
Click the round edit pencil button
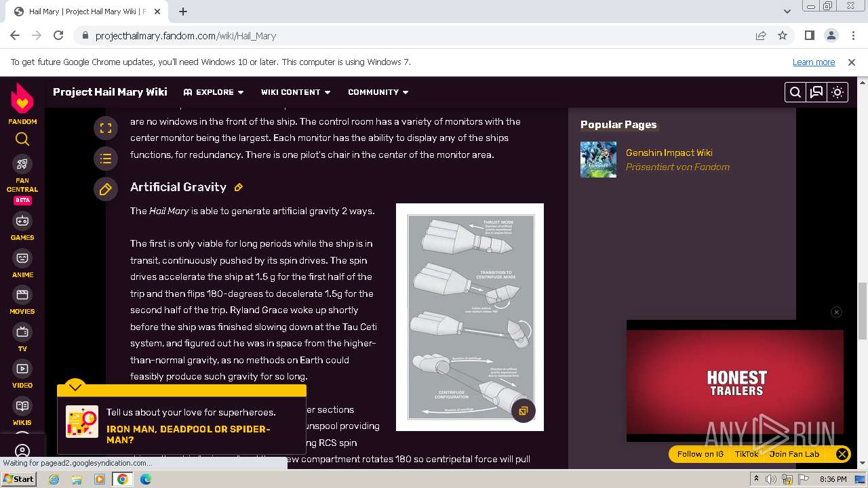coord(105,190)
